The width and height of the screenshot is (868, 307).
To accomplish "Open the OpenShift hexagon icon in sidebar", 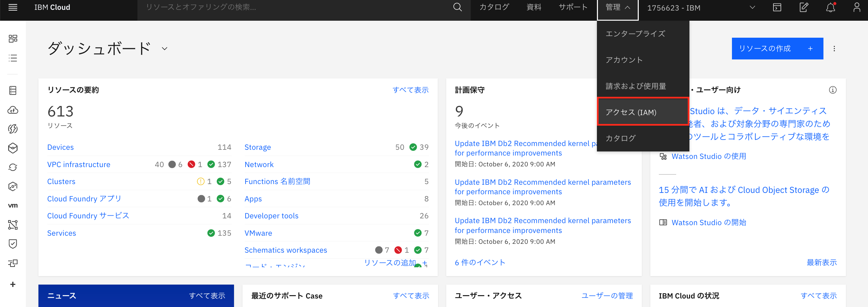I will pos(13,186).
